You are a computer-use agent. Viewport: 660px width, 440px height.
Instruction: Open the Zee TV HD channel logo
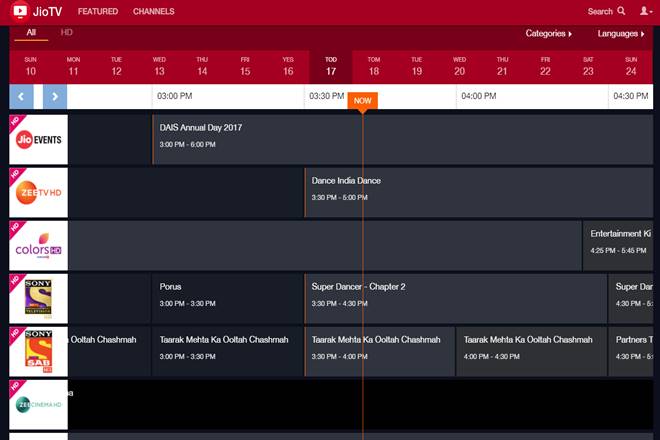pos(38,192)
